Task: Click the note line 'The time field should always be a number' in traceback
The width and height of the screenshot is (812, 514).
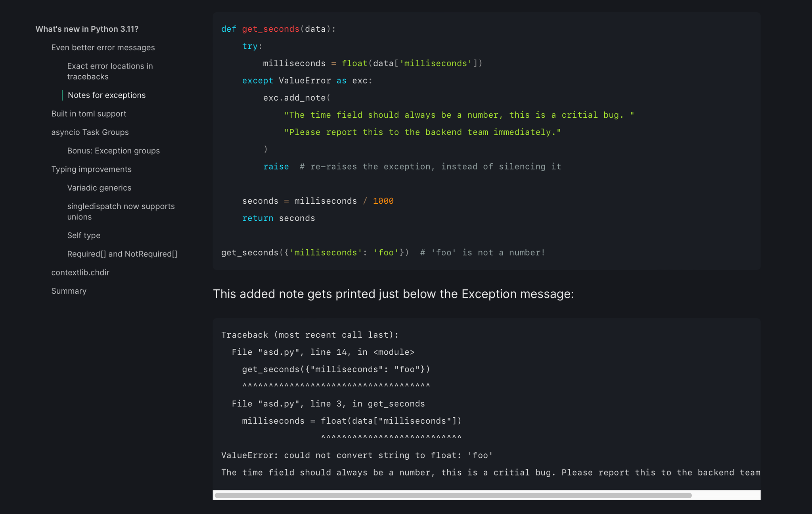Action: click(x=491, y=472)
